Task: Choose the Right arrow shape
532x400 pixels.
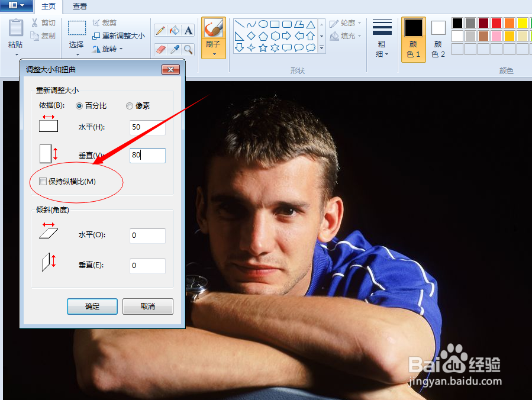Action: tap(287, 36)
